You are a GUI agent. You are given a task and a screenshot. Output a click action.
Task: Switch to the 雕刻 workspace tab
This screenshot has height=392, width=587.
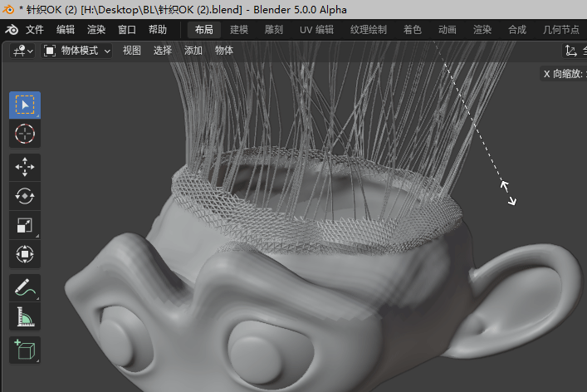pyautogui.click(x=273, y=30)
